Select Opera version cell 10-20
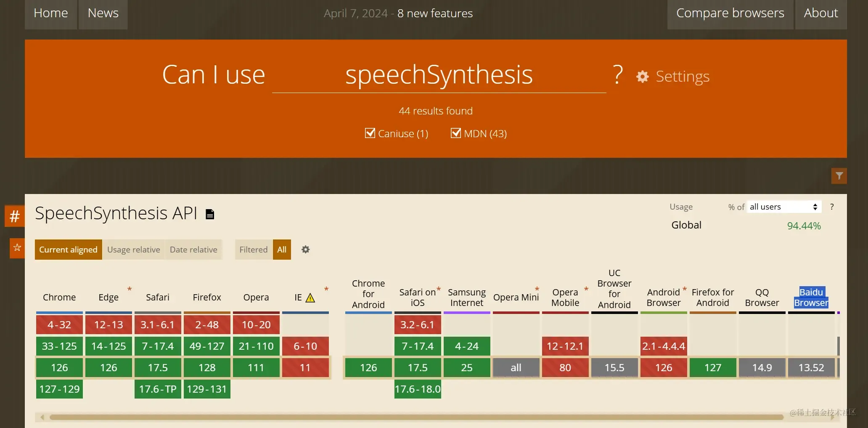Image resolution: width=868 pixels, height=428 pixels. click(256, 324)
